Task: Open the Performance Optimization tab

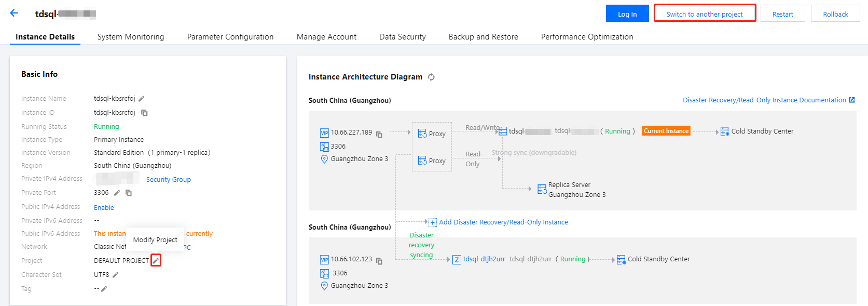Action: pos(587,37)
